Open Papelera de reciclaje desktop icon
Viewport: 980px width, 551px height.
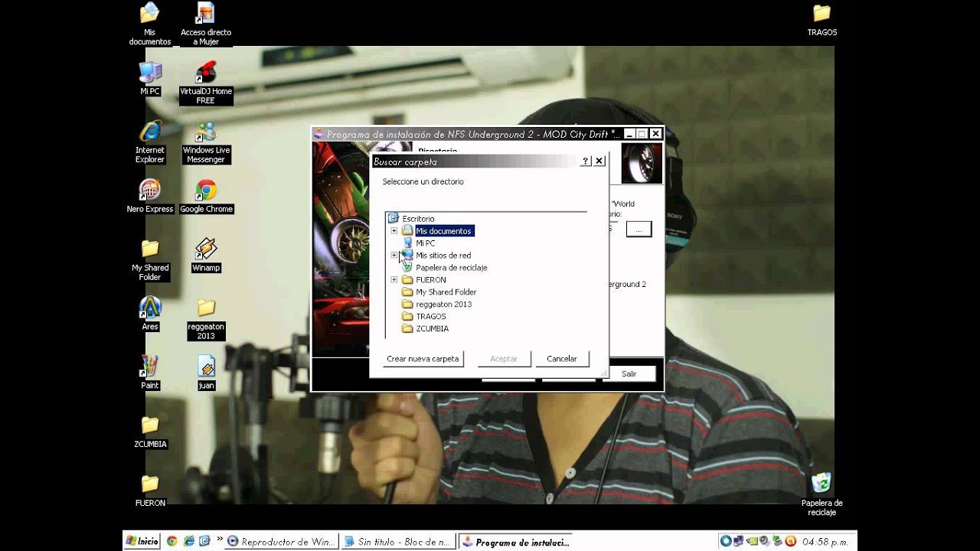822,494
